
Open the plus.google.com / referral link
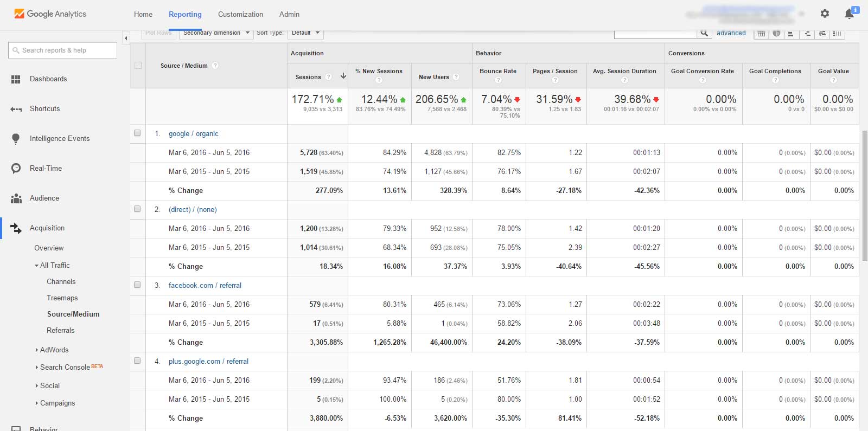point(208,362)
